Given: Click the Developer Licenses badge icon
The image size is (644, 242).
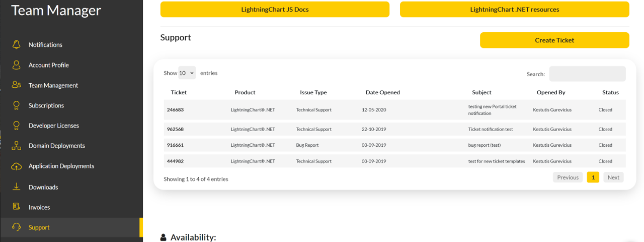Looking at the screenshot, I should click(17, 126).
